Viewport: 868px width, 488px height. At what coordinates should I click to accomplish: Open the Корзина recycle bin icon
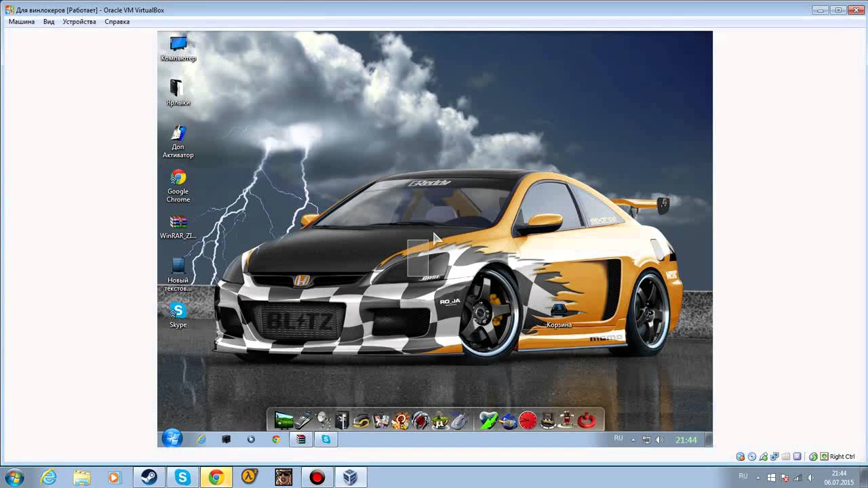click(x=559, y=314)
